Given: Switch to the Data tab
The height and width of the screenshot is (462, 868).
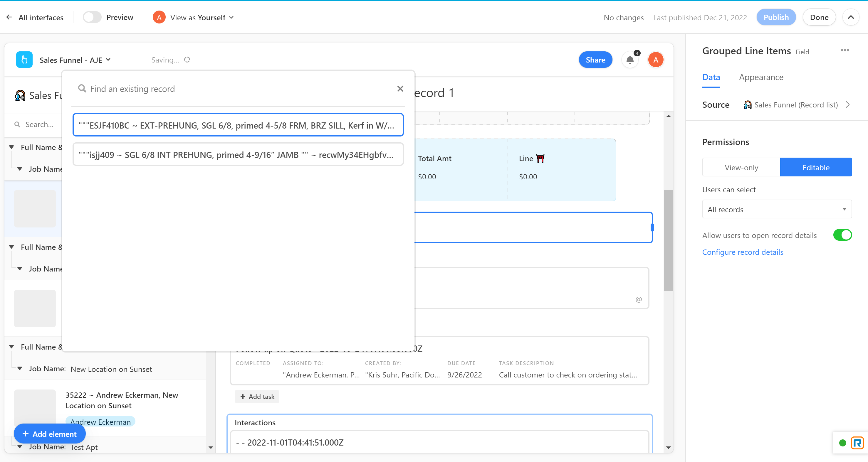Looking at the screenshot, I should pos(711,77).
